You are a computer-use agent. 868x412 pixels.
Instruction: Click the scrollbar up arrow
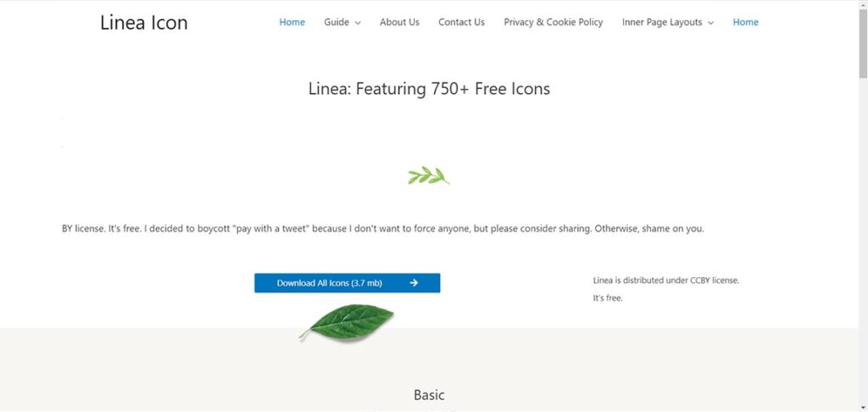point(862,5)
